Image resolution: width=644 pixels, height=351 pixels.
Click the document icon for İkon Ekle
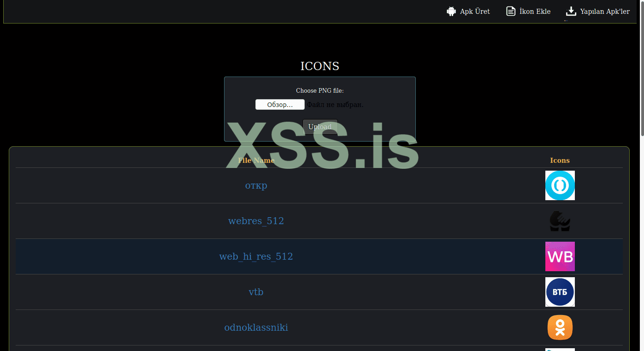[511, 12]
